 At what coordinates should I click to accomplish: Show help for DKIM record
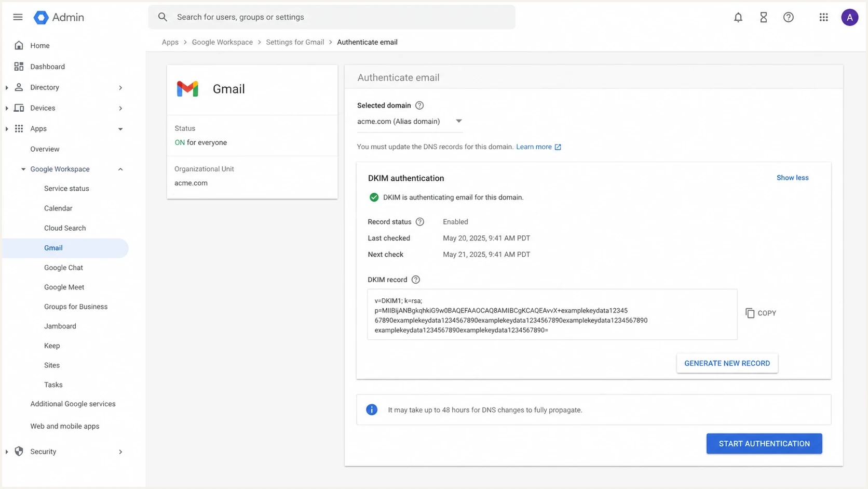point(415,280)
